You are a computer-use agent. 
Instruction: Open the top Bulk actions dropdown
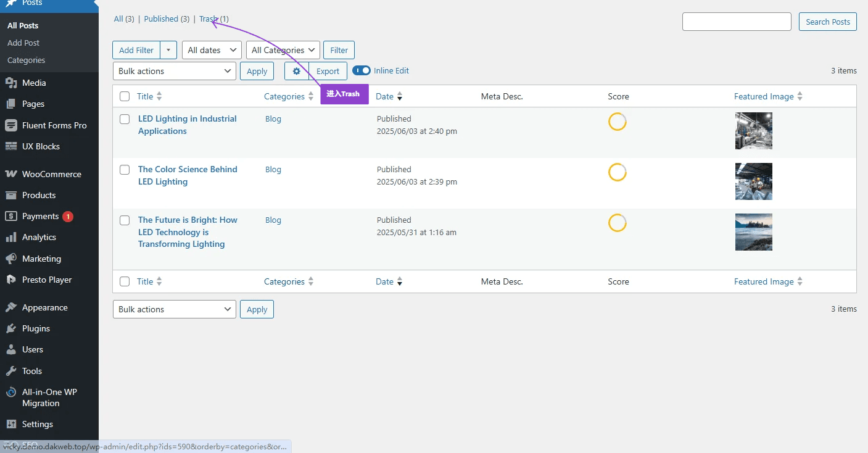(174, 71)
